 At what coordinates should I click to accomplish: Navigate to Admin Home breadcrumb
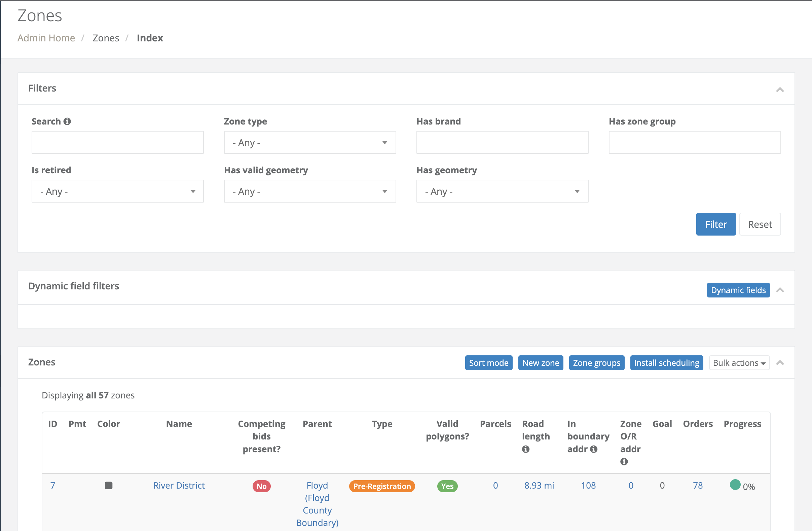coord(46,38)
